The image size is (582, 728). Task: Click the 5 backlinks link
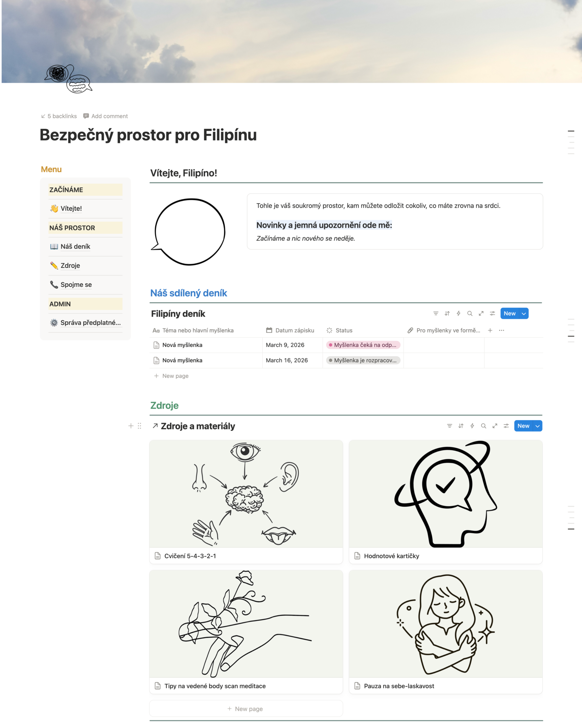coord(59,116)
